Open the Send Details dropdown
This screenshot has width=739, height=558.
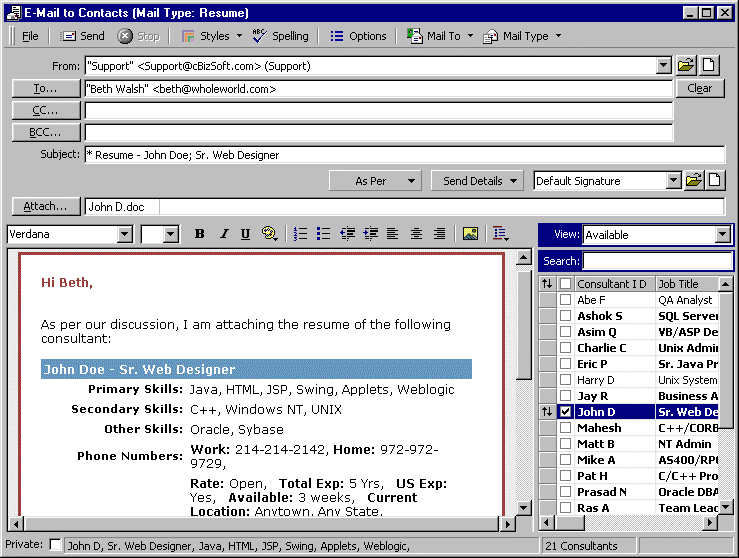[x=477, y=181]
